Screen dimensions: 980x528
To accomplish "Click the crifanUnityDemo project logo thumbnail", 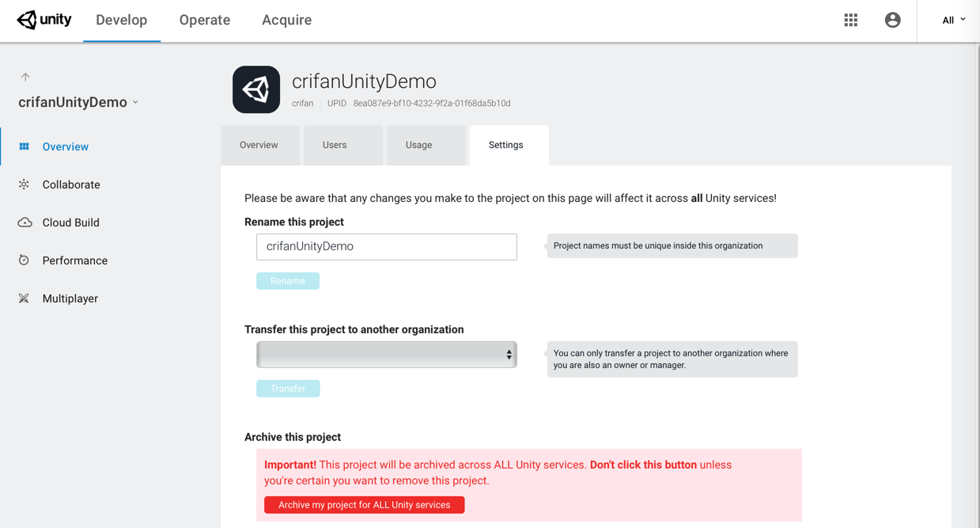I will pos(256,89).
